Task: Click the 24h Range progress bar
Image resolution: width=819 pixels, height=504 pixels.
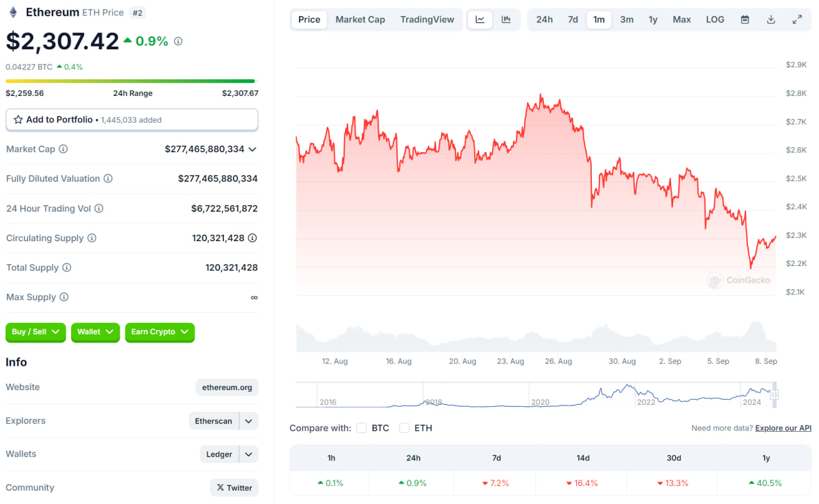Action: click(x=131, y=81)
